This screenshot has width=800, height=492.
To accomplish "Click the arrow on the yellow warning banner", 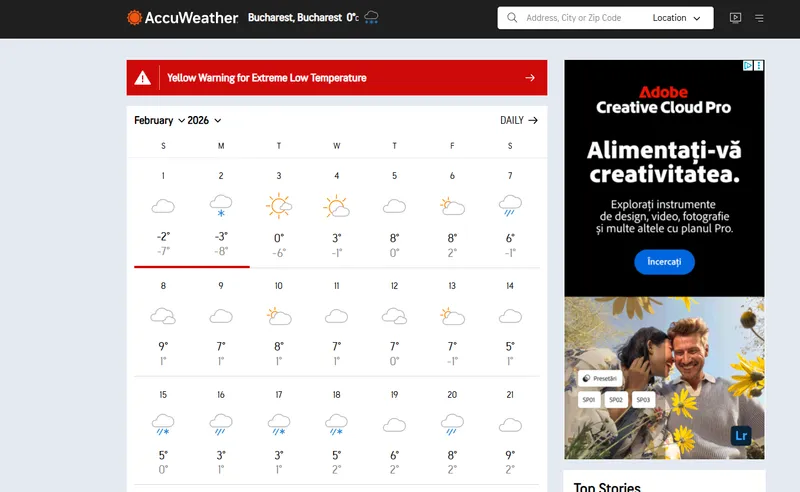I will pyautogui.click(x=530, y=78).
